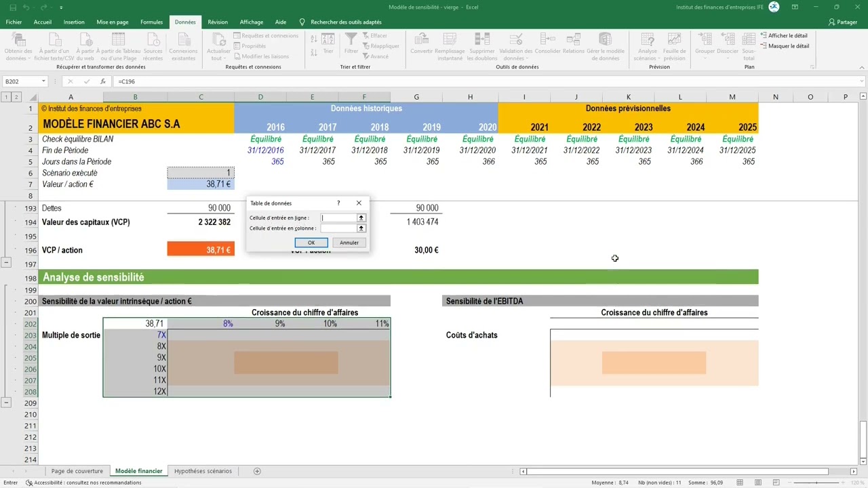Click the horizontal scrollbar

pos(677,471)
